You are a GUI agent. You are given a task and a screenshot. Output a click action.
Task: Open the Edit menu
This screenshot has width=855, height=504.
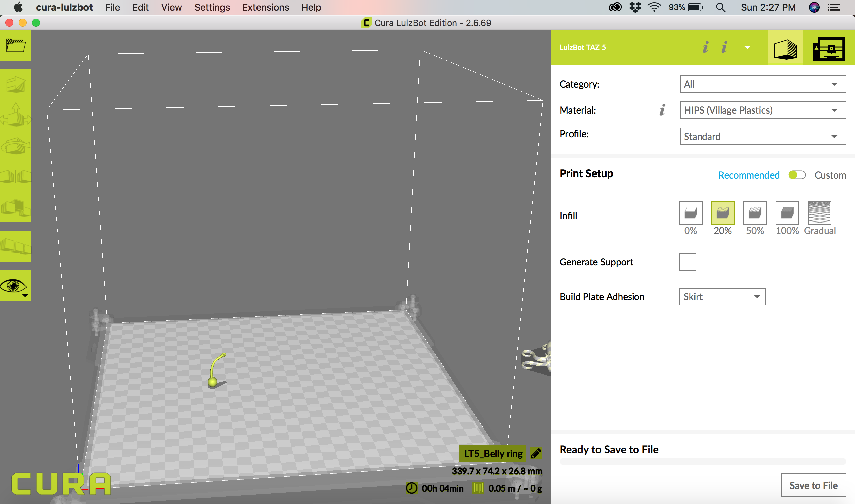(140, 7)
